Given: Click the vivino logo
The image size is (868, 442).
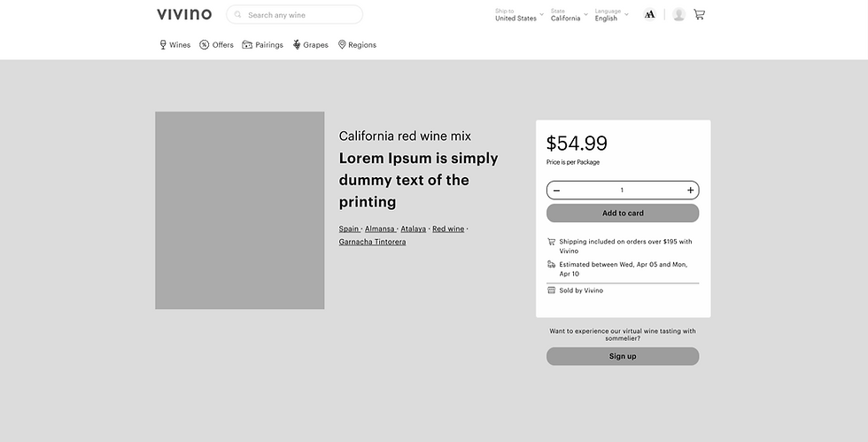Looking at the screenshot, I should tap(184, 14).
